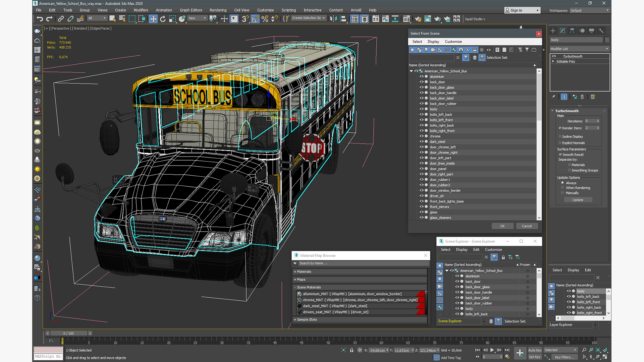The image size is (644, 362).
Task: Switch to Hierarchy panel tab icon
Action: tap(572, 31)
